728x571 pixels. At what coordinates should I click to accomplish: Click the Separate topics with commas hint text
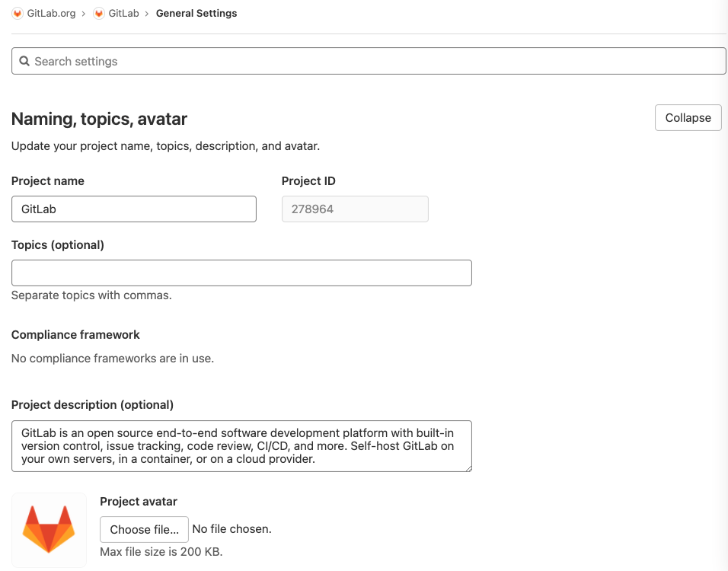[90, 295]
